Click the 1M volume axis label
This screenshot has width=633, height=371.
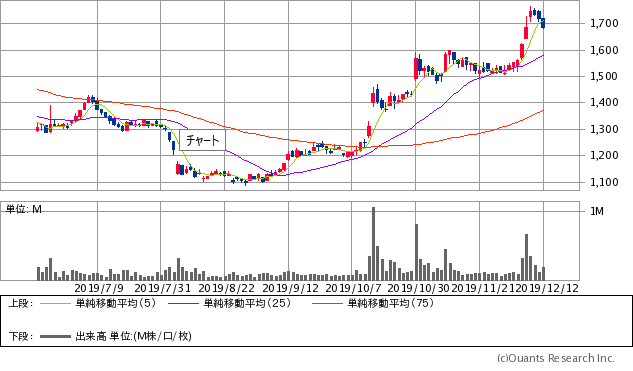tap(597, 212)
